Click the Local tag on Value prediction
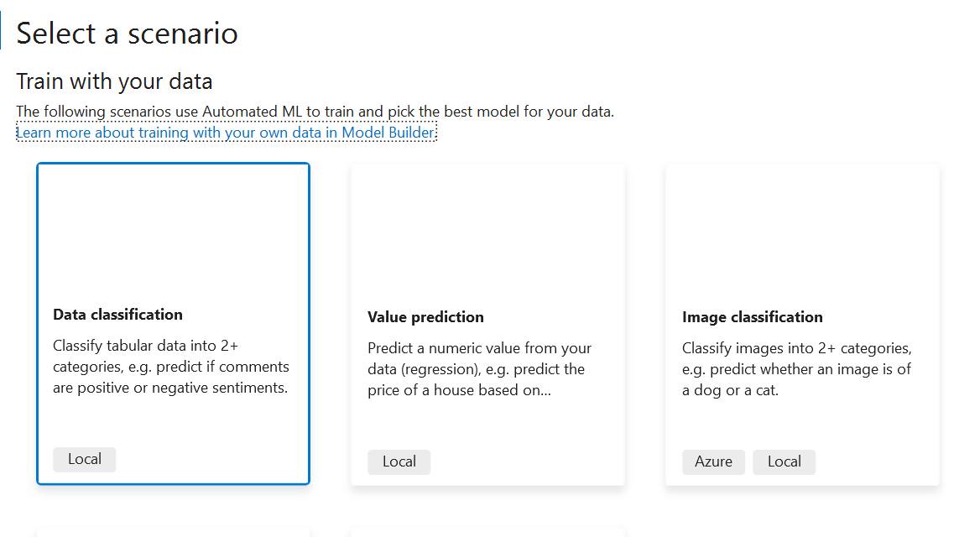The height and width of the screenshot is (537, 980). (399, 461)
